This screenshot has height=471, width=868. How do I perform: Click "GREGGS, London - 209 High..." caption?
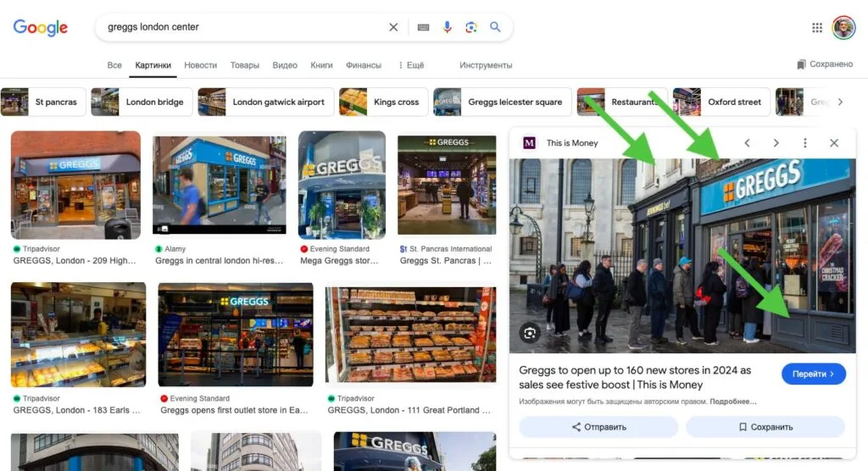[x=75, y=261]
